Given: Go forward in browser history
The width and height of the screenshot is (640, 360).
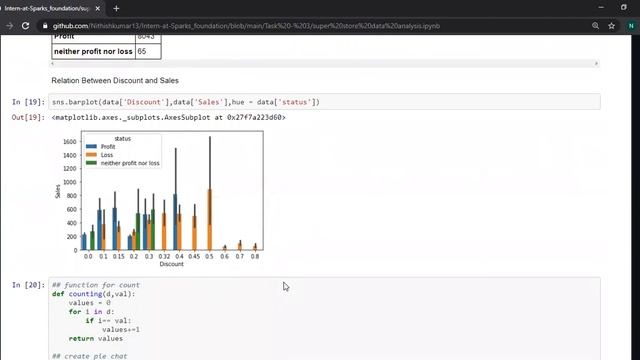Looking at the screenshot, I should (9, 26).
